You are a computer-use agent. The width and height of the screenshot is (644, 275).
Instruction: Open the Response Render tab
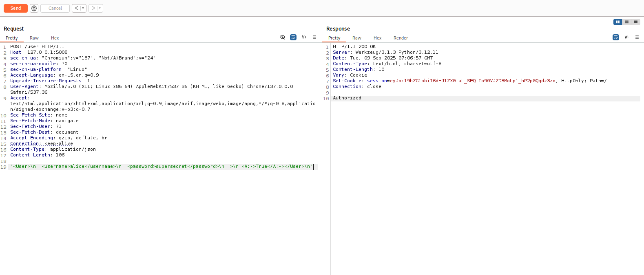[401, 38]
